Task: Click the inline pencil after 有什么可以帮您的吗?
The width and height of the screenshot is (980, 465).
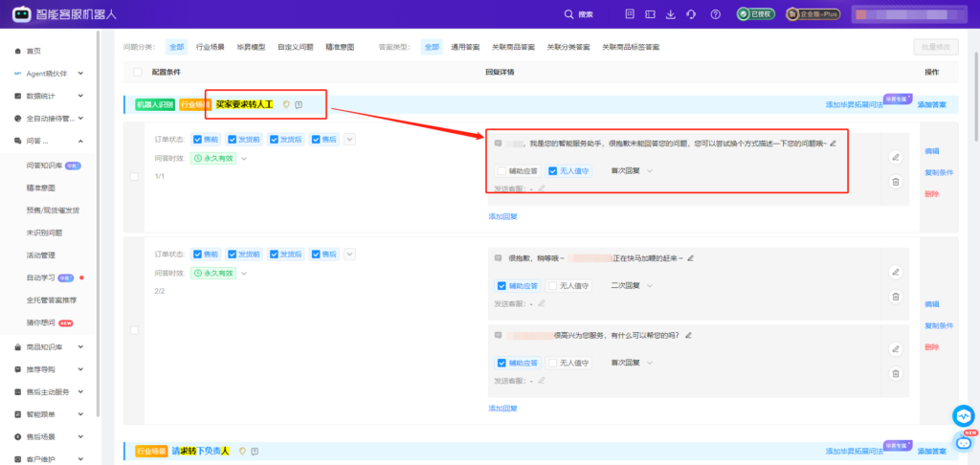Action: coord(689,336)
